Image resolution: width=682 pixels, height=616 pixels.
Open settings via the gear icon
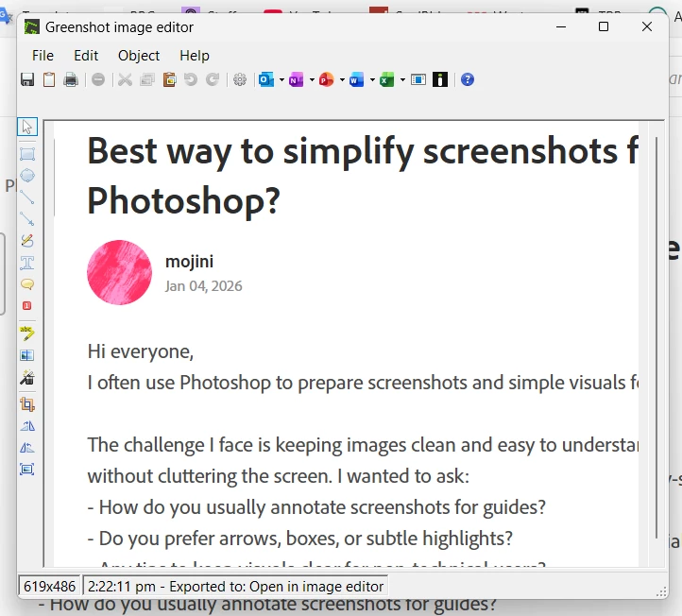coord(240,80)
